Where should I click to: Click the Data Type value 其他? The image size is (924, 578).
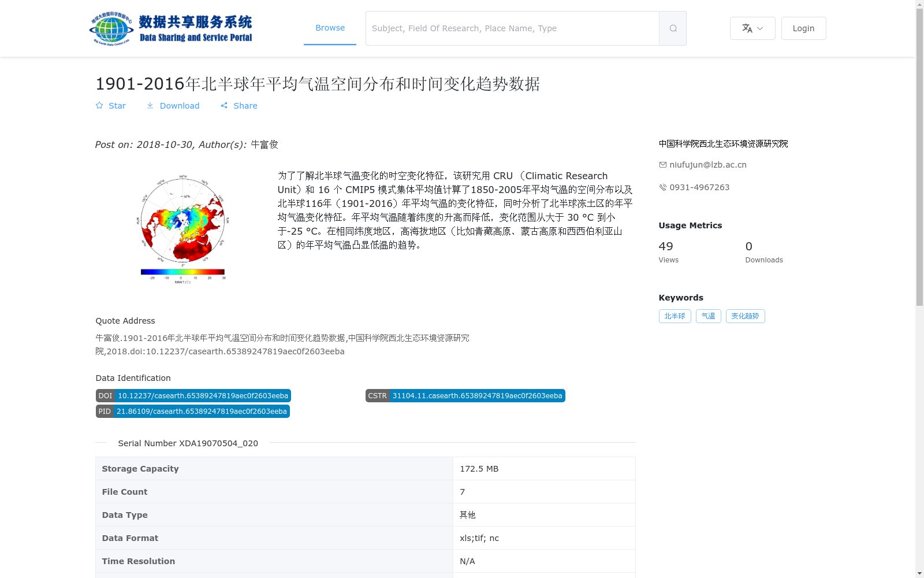tap(467, 515)
